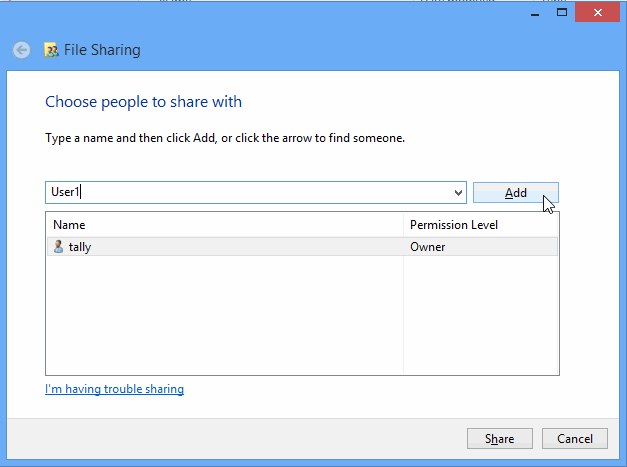Click the File Sharing title text

point(102,50)
